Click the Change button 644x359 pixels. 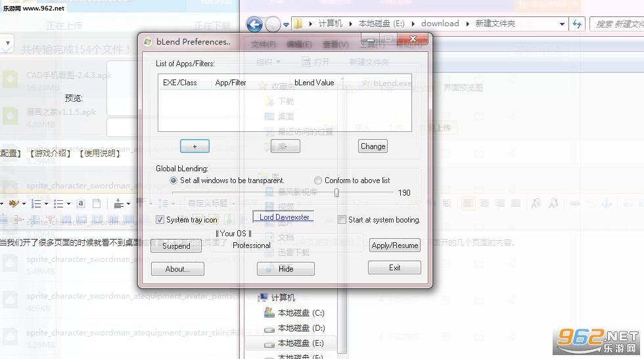373,146
